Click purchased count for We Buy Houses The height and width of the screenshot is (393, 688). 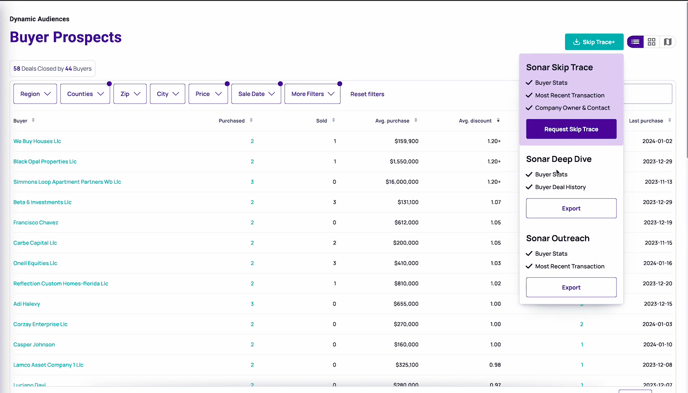pyautogui.click(x=252, y=141)
